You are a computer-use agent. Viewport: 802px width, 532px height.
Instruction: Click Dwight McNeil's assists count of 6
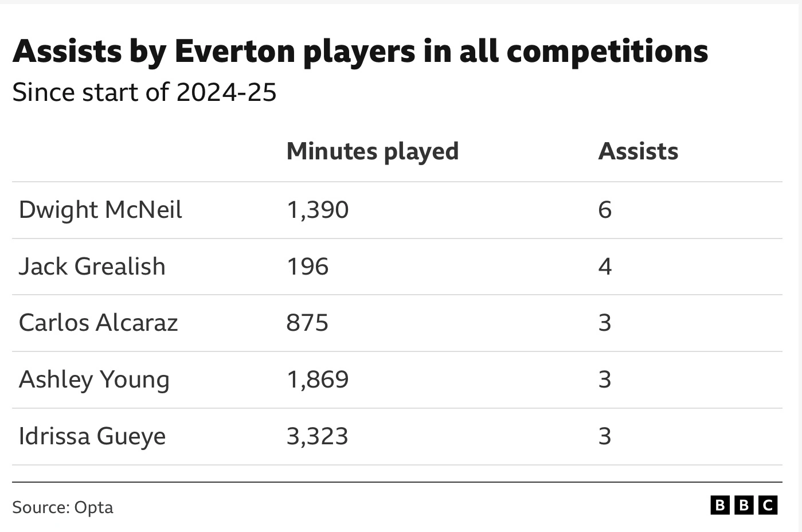coord(605,210)
